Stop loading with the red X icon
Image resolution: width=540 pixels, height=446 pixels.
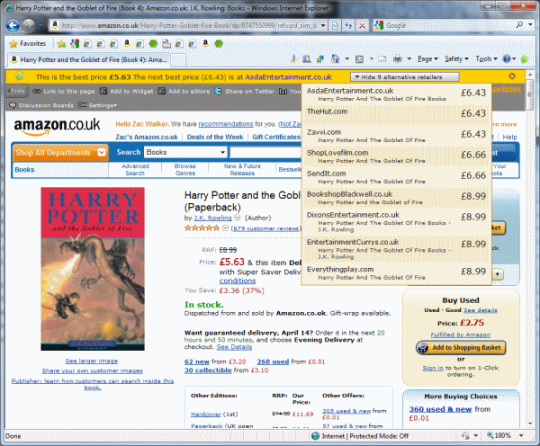pyautogui.click(x=362, y=25)
